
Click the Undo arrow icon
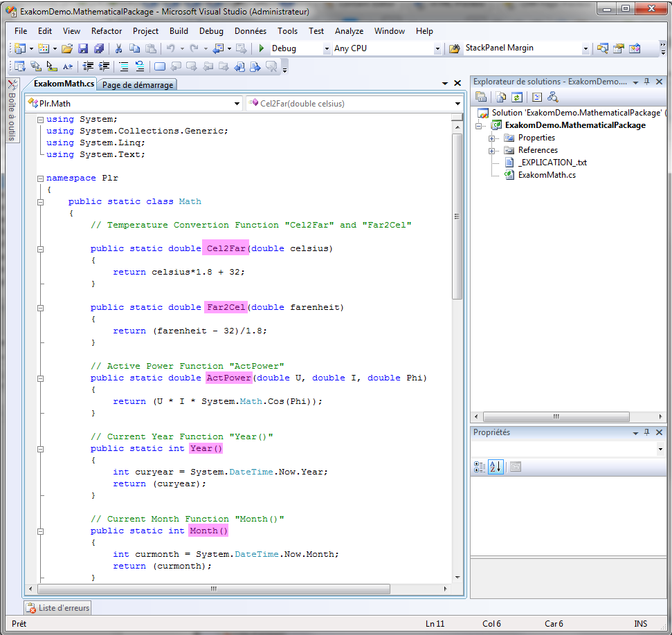pyautogui.click(x=170, y=48)
